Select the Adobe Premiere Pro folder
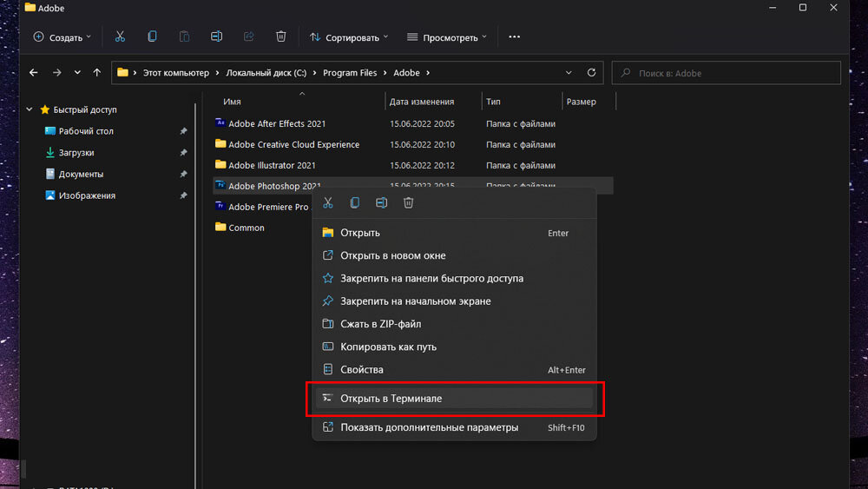Screen dimensions: 868x489 tap(262, 207)
